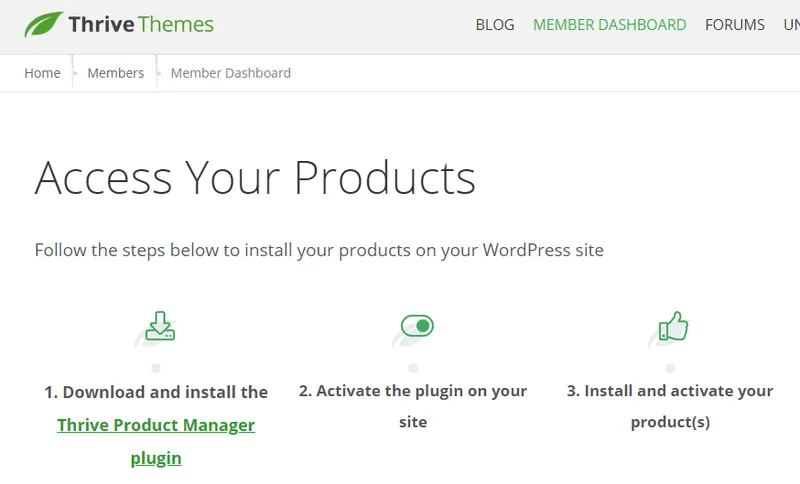Open the Thrive Product Manager plugin link
This screenshot has width=800, height=484.
[x=156, y=441]
